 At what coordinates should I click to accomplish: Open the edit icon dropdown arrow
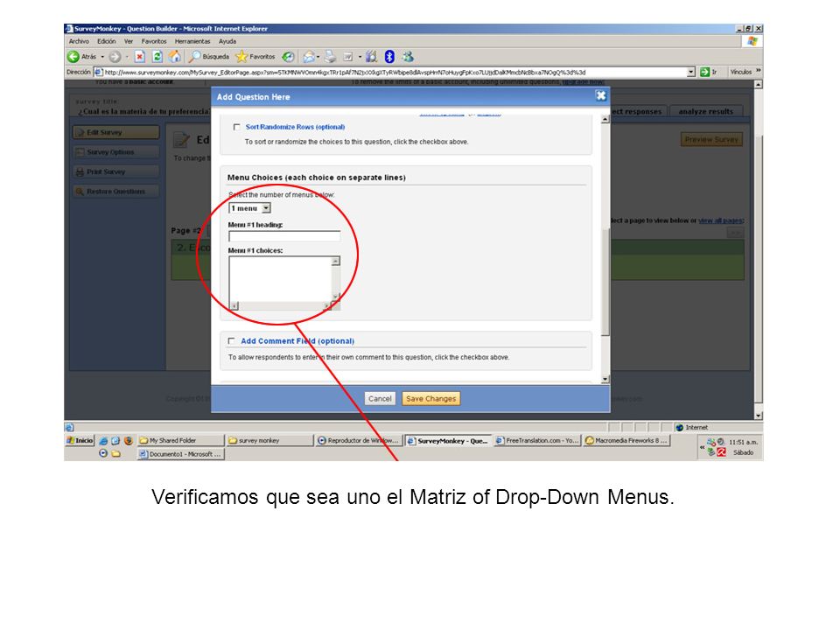pyautogui.click(x=360, y=57)
